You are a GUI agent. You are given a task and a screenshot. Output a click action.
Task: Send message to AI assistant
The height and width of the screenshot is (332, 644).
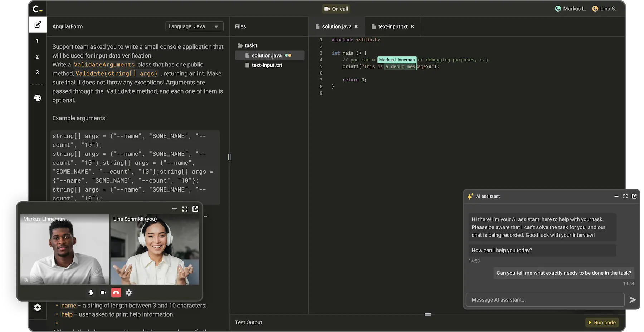click(633, 300)
